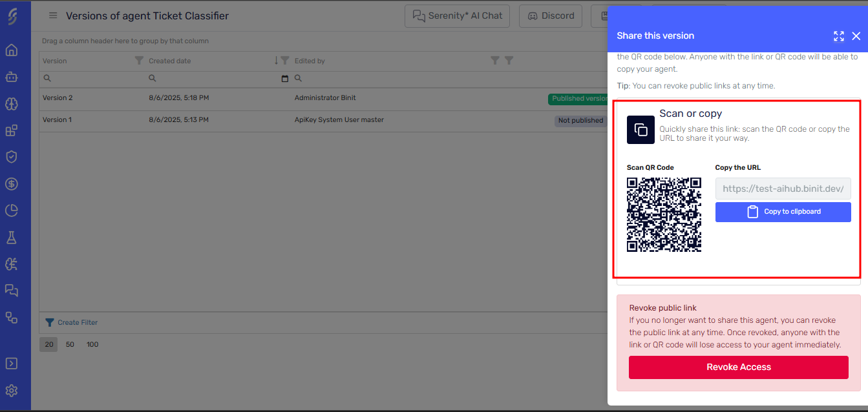Click the QR code image
Viewport: 868px width, 412px height.
pos(664,214)
